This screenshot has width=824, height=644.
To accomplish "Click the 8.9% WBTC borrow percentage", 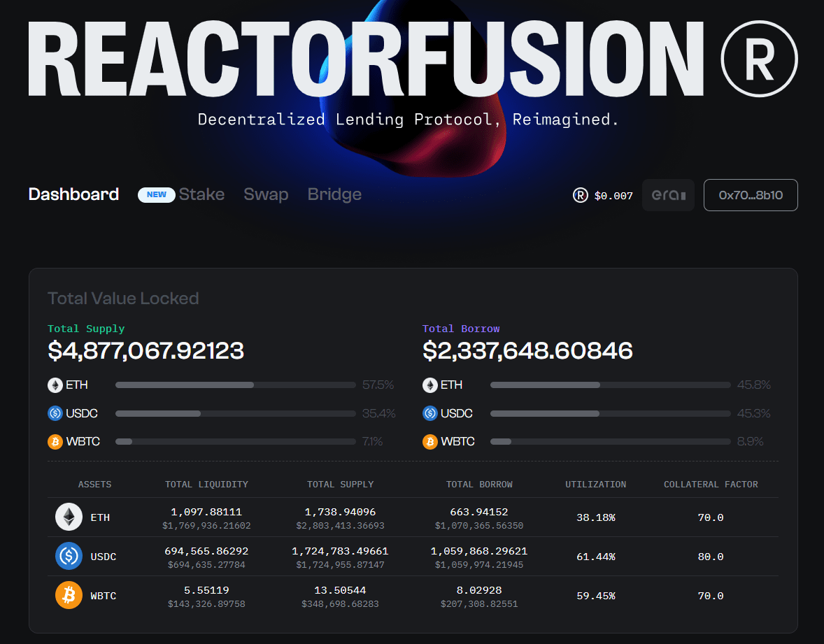I will click(750, 442).
